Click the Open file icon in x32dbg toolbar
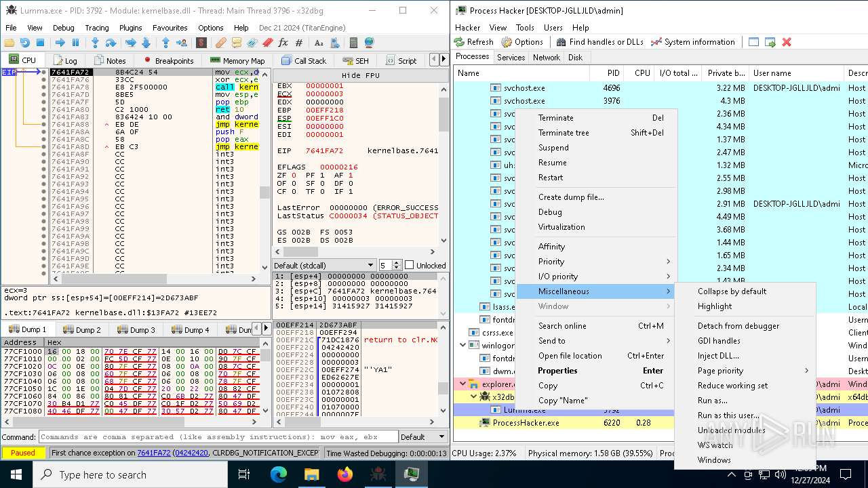 click(9, 43)
